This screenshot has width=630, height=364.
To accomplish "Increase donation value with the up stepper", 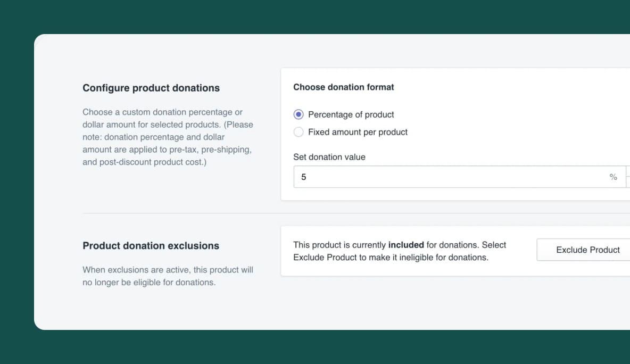I will click(628, 171).
